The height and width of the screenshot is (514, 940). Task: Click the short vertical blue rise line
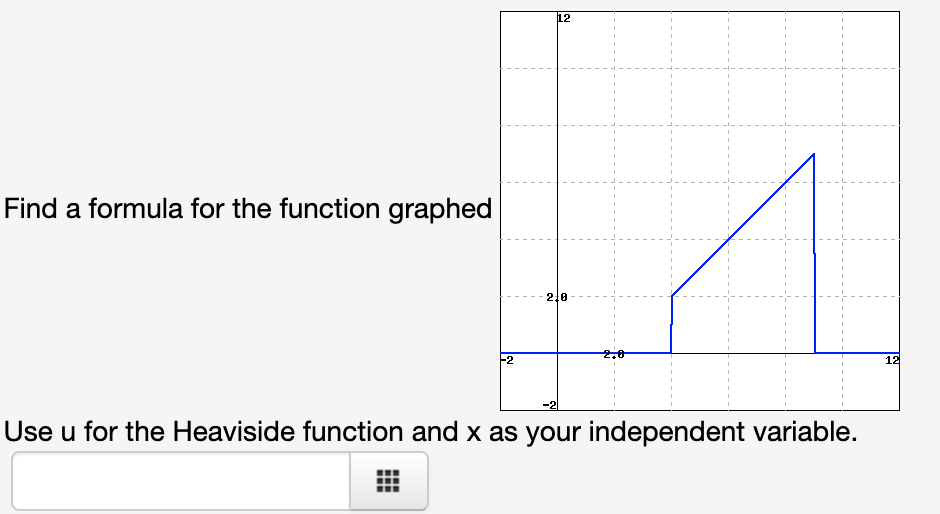(x=671, y=324)
